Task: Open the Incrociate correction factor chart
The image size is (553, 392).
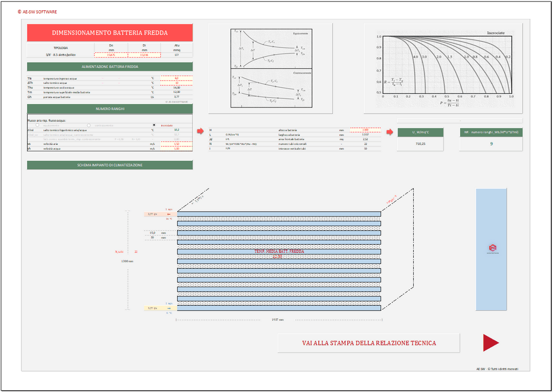Action: pos(443,69)
